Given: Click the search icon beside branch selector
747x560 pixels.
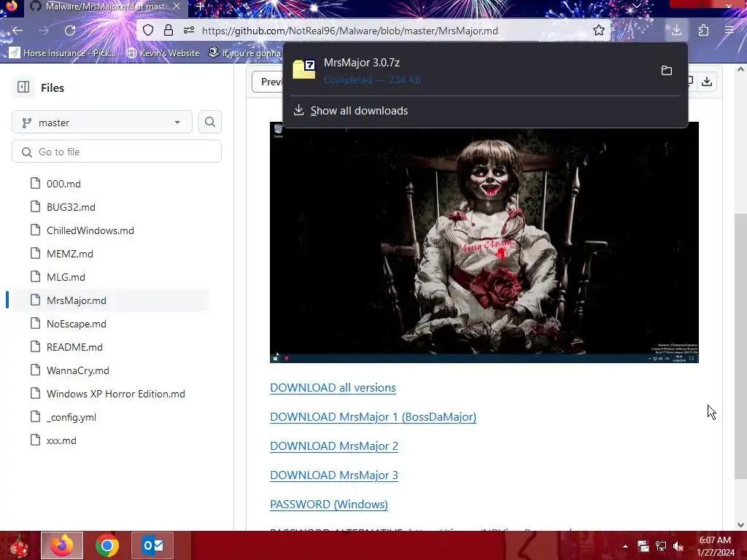Looking at the screenshot, I should point(209,122).
